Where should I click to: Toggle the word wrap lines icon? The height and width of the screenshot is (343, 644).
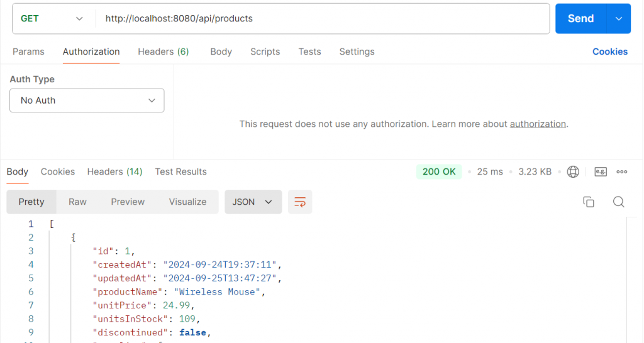[300, 202]
